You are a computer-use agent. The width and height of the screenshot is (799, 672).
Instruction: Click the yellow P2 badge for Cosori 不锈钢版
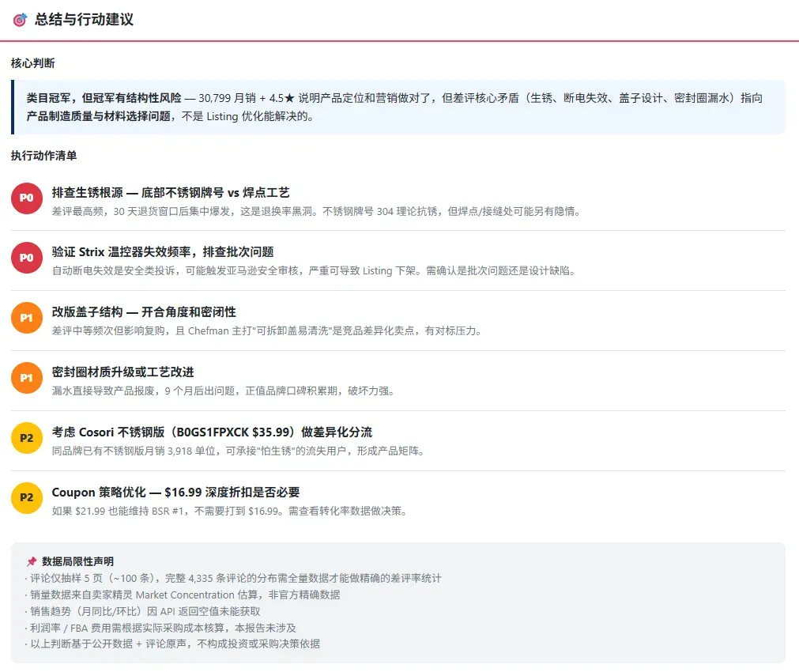(27, 438)
